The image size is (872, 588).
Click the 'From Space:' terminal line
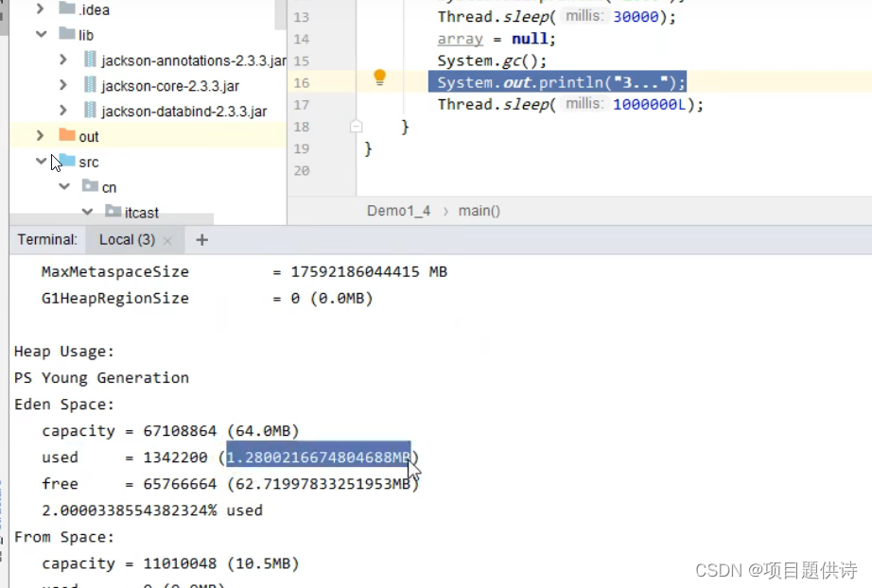coord(64,537)
